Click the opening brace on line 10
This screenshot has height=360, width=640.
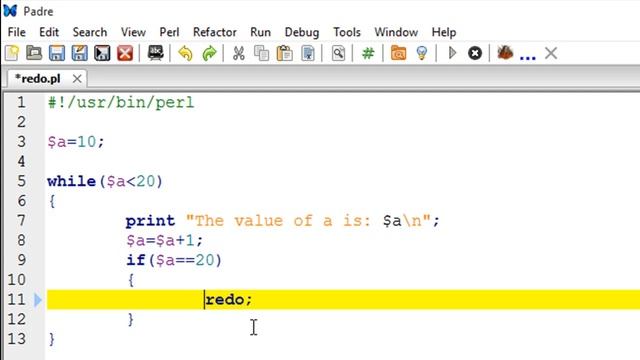pos(131,280)
